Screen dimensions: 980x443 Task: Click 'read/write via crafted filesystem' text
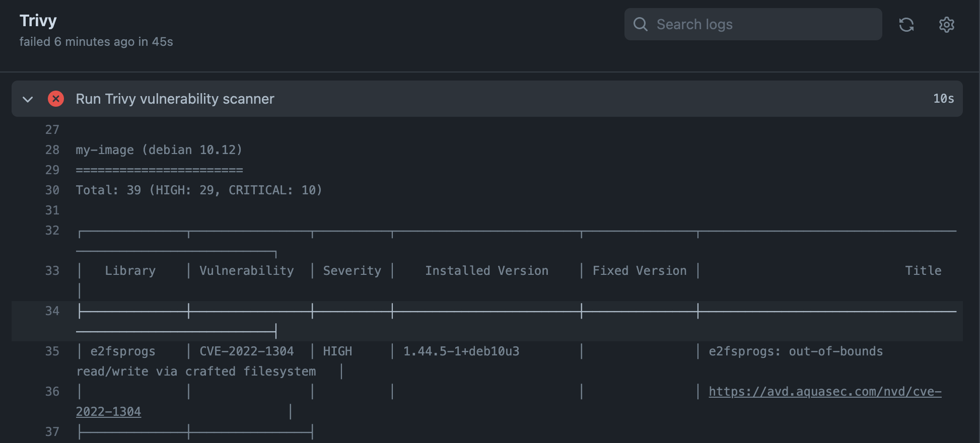(196, 372)
